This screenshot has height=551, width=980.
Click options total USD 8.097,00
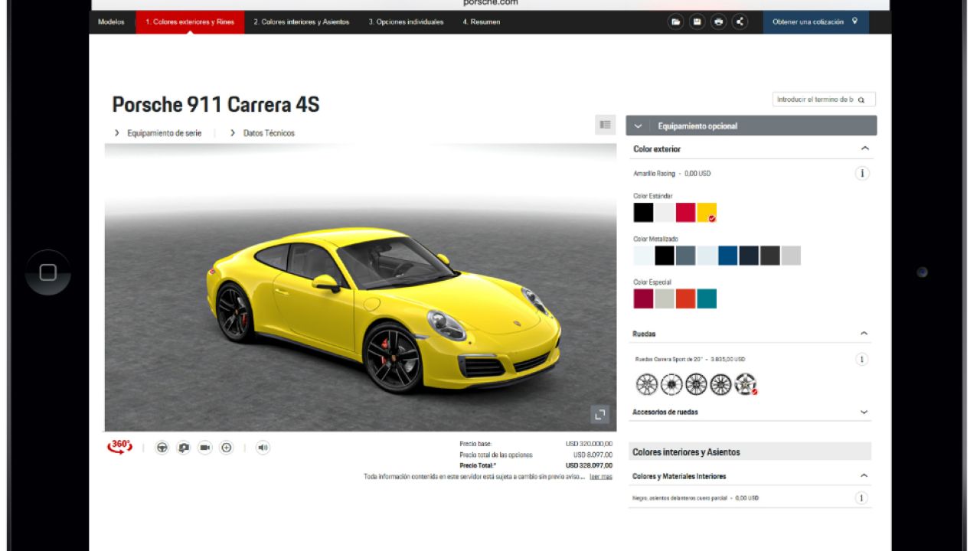pyautogui.click(x=593, y=455)
